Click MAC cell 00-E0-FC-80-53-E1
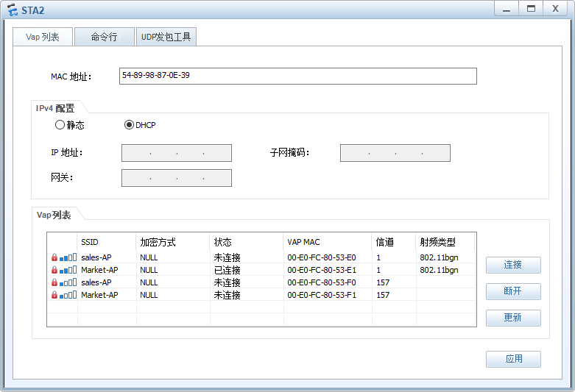 pos(322,270)
